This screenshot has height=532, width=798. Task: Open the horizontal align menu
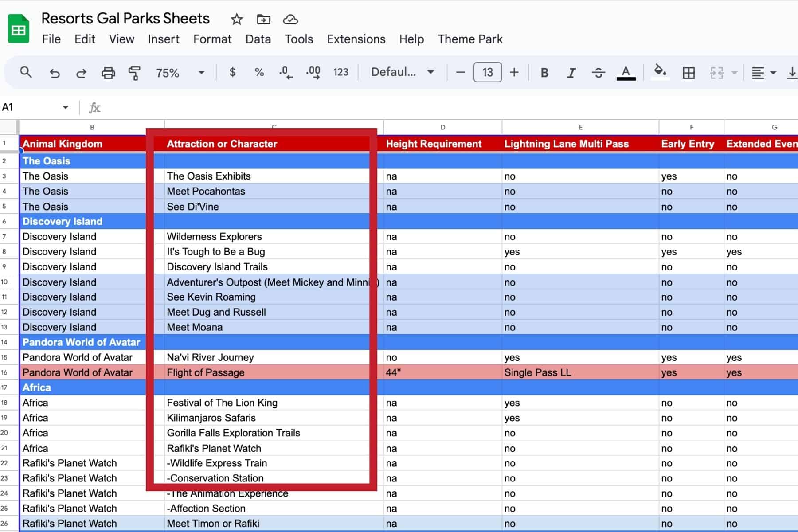point(763,73)
